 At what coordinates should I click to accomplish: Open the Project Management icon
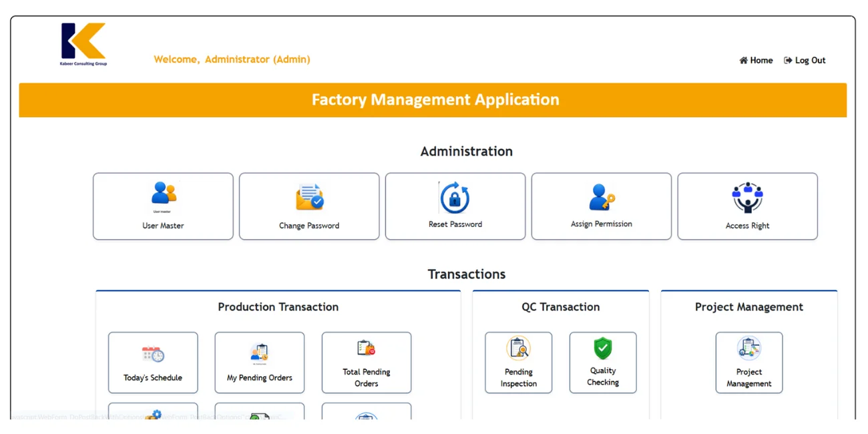(749, 349)
